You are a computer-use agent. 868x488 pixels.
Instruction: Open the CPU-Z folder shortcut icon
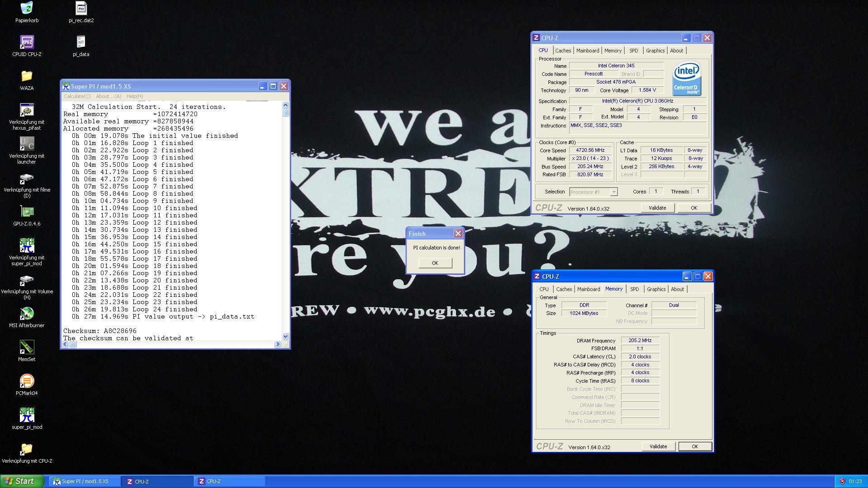click(27, 449)
